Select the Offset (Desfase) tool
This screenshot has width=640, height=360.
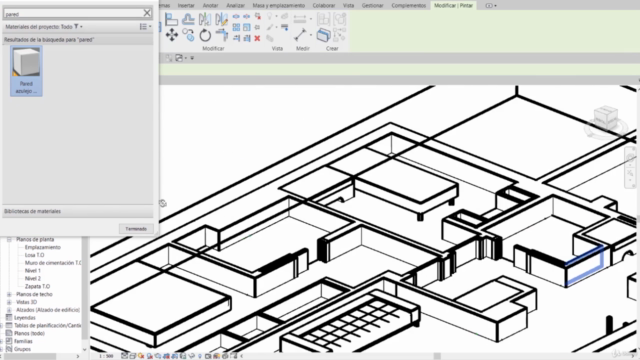pyautogui.click(x=188, y=19)
